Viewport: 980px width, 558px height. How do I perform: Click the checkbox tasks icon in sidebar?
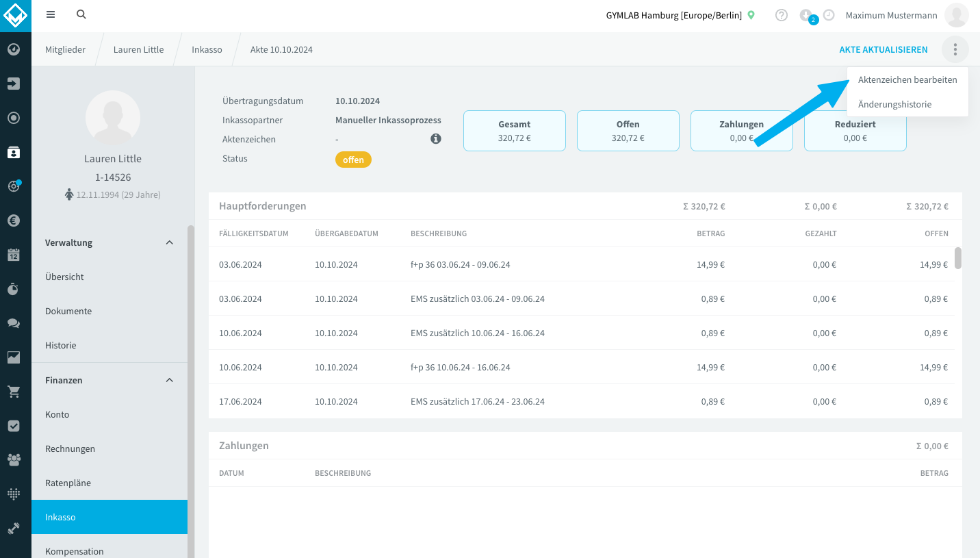click(x=14, y=426)
